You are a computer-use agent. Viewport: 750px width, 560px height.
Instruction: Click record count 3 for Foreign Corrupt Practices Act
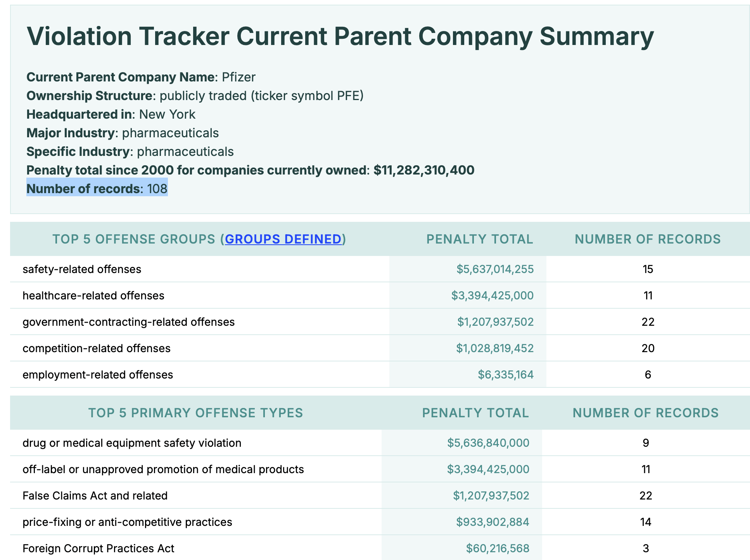(x=646, y=548)
